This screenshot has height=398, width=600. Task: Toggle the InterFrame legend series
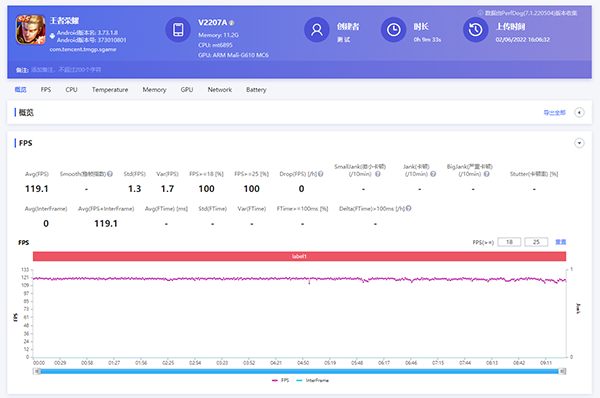tap(312, 380)
